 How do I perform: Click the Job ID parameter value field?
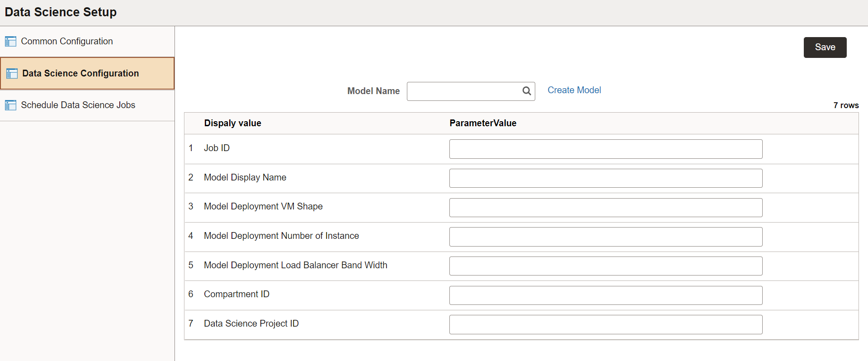(x=605, y=149)
